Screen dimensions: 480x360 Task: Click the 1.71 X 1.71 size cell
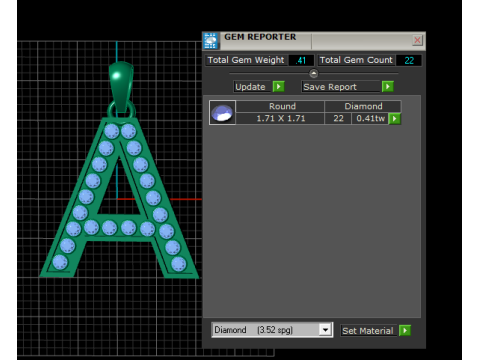pos(280,118)
